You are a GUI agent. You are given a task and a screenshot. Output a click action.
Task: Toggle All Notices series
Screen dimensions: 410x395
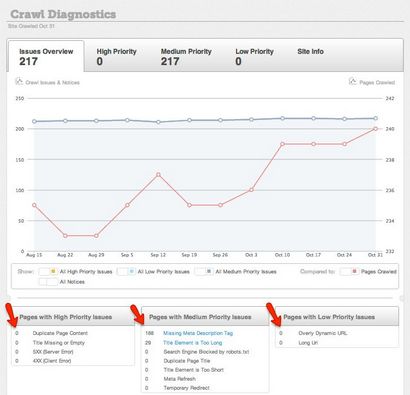click(48, 282)
